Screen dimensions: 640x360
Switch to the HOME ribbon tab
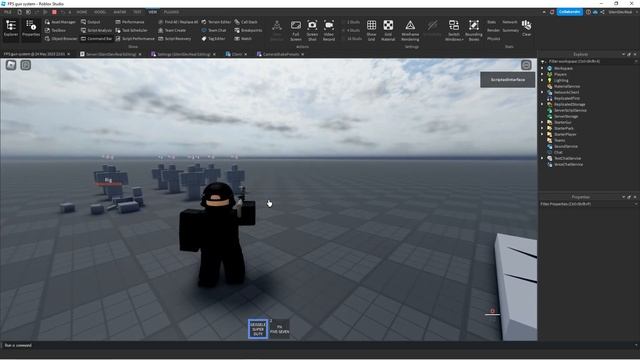tap(82, 12)
